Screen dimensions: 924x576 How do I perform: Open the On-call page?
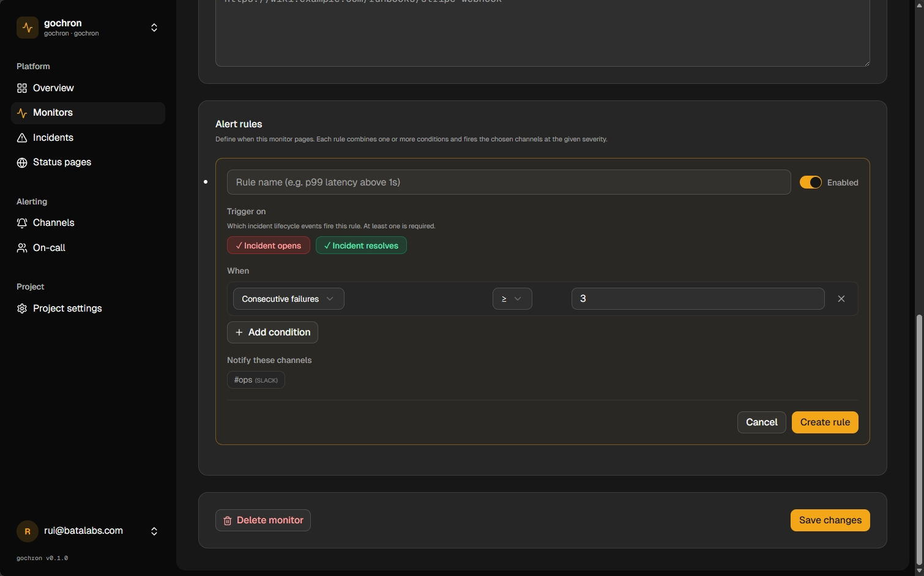pyautogui.click(x=88, y=248)
